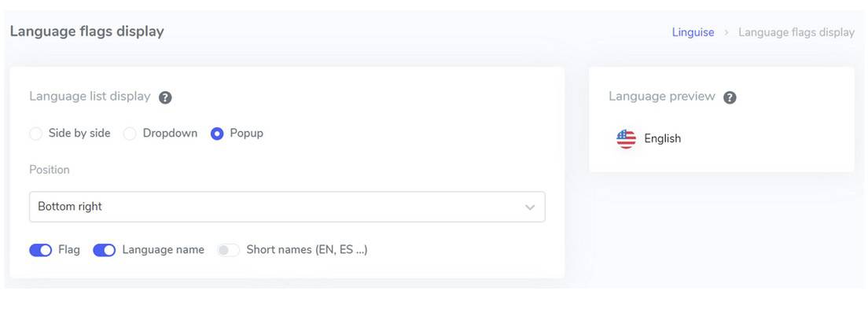Disable the Flag toggle switch
This screenshot has height=327, width=868.
point(40,250)
